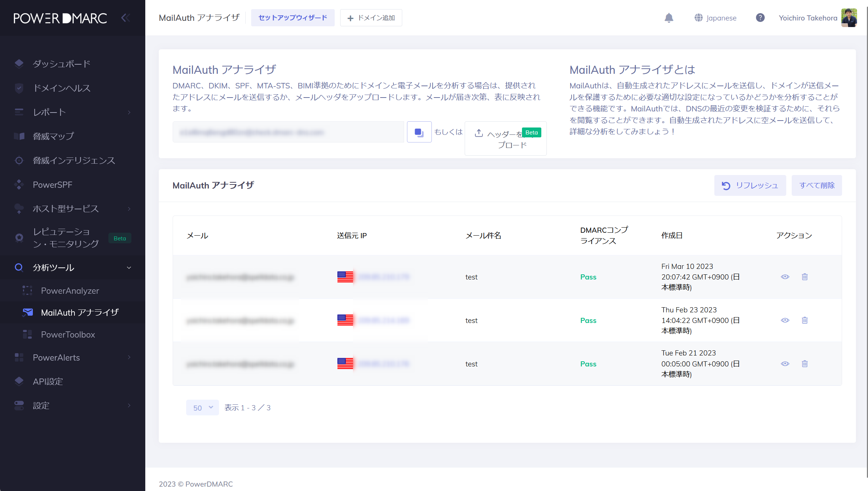Open notifications bell

pos(669,18)
